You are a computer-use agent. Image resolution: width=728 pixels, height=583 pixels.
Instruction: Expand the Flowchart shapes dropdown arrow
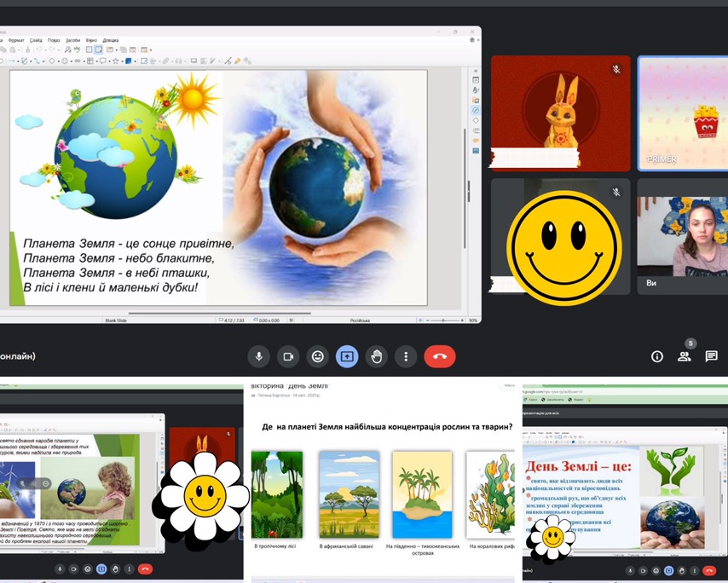[96, 61]
